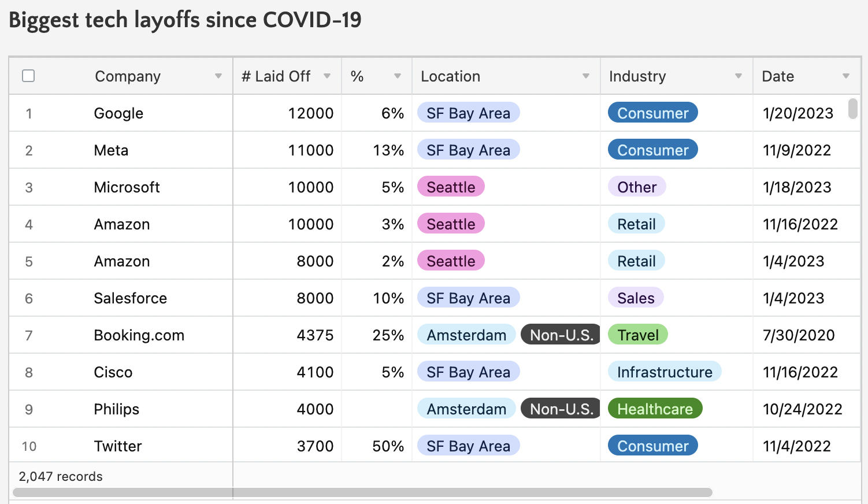
Task: Click row number 7
Action: pyautogui.click(x=29, y=335)
